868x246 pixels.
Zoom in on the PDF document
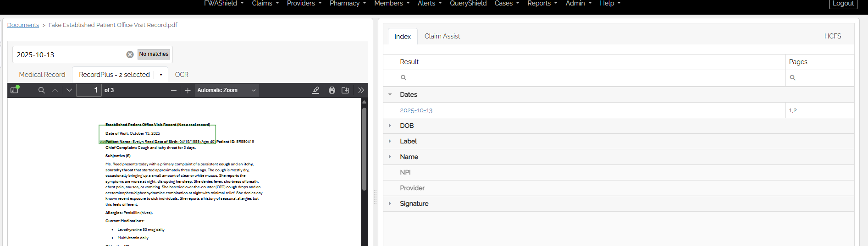(x=188, y=90)
